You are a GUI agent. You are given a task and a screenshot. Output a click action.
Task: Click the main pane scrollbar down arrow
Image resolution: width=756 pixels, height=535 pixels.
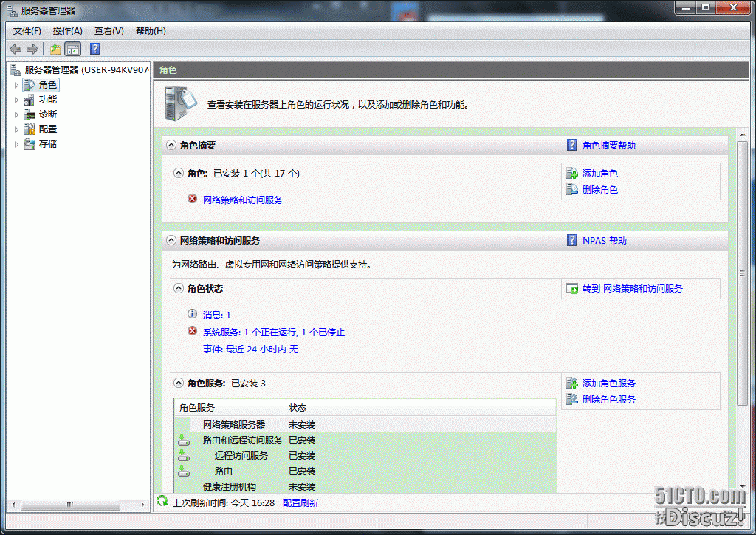(742, 486)
